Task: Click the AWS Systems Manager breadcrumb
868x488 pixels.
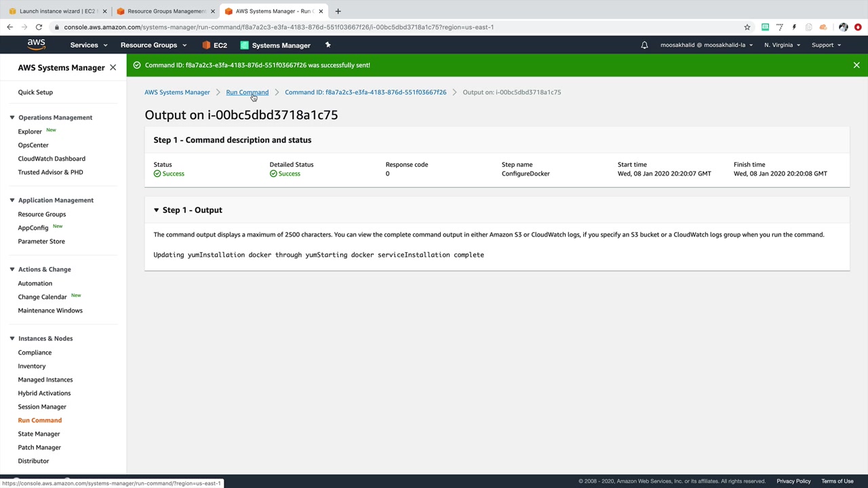Action: click(177, 92)
